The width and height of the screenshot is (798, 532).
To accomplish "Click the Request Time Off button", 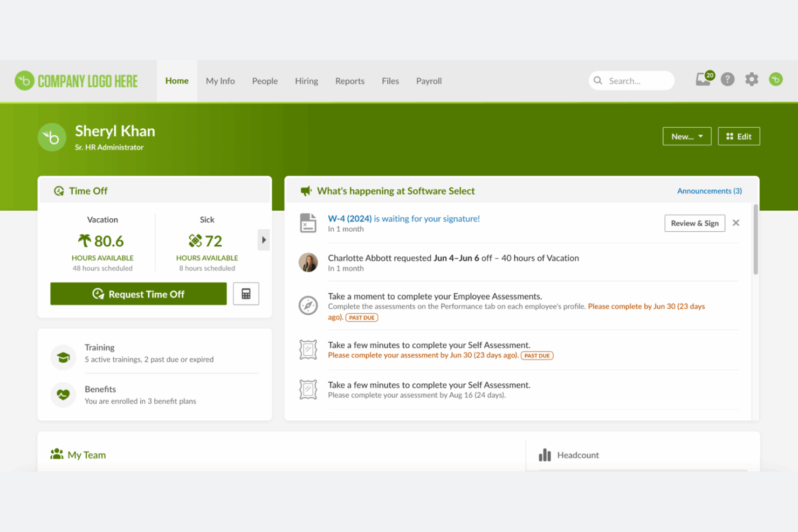I will coord(138,294).
